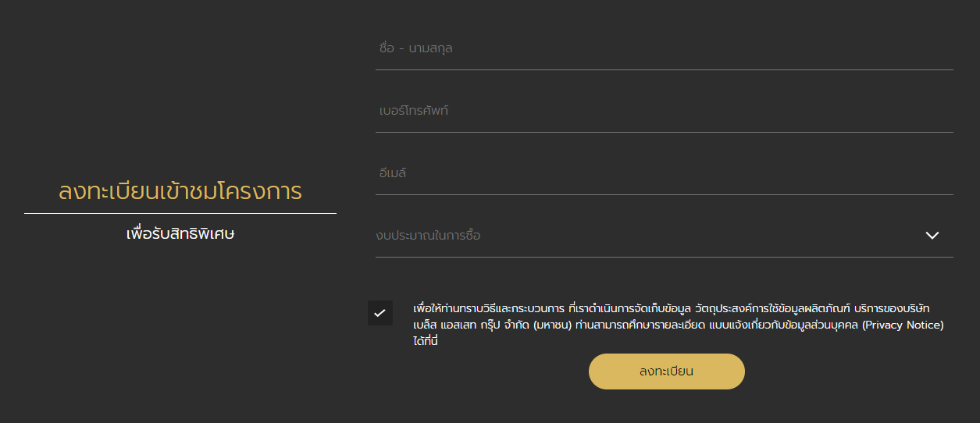Screen dimensions: 980x423
Task: Select the งบประมาณในการซื้อ placeholder text
Action: 428,235
